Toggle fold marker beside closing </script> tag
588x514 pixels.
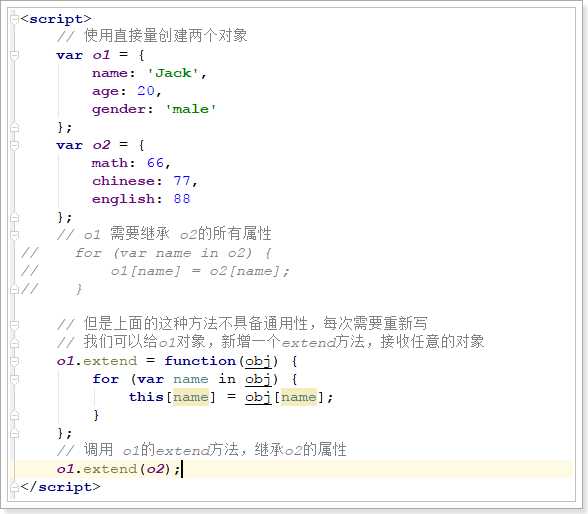(14, 487)
